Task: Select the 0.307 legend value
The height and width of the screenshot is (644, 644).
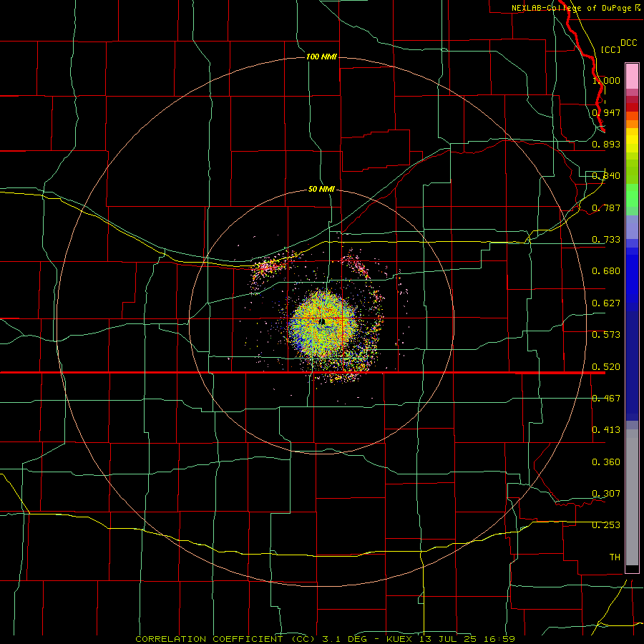Action: coord(606,494)
